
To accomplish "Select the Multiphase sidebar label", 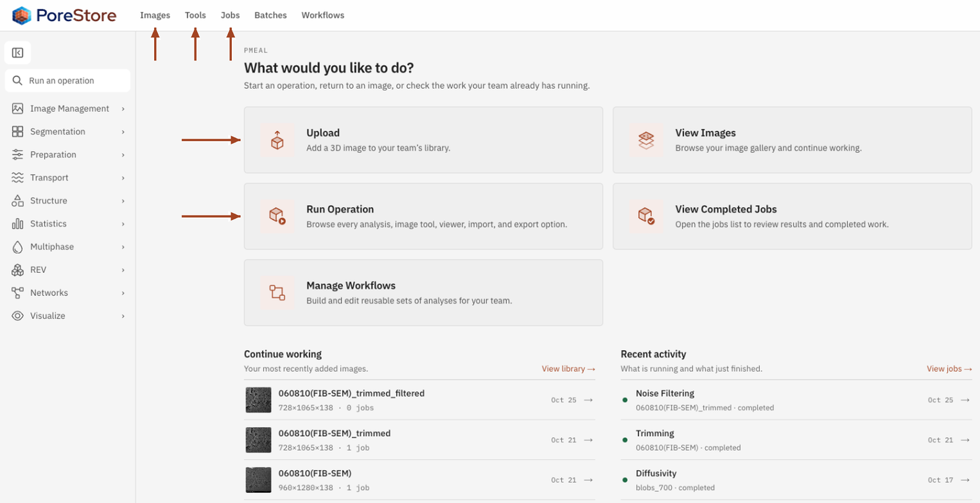I will tap(52, 247).
